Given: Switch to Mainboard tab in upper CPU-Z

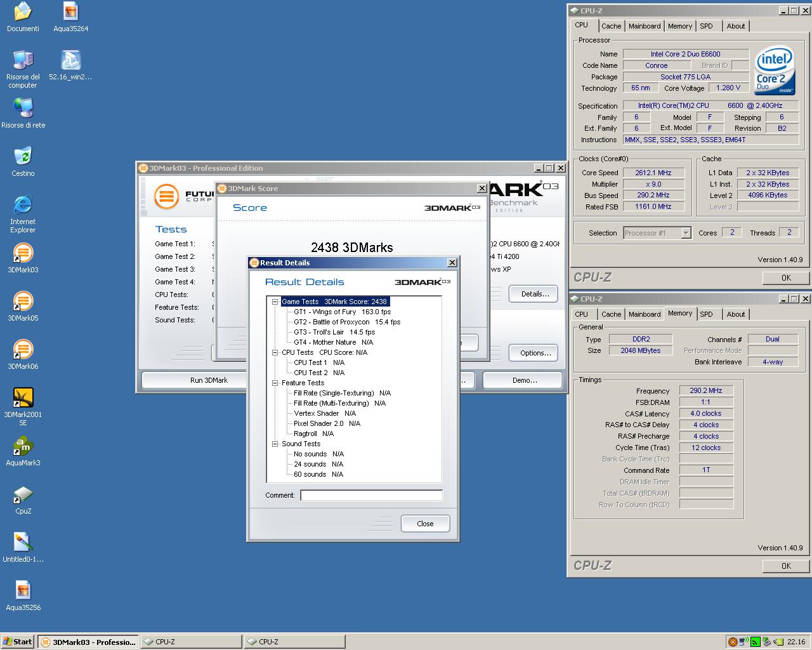Looking at the screenshot, I should tap(645, 26).
